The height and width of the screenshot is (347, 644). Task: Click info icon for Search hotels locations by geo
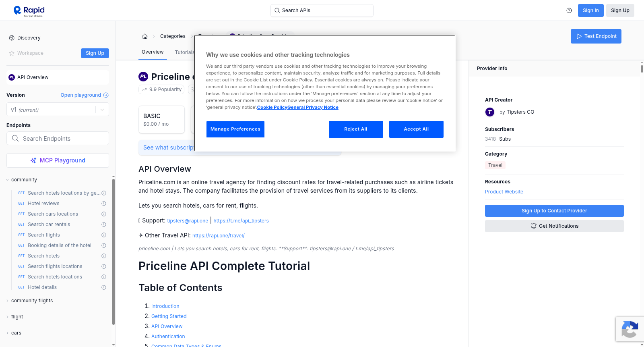click(x=104, y=193)
